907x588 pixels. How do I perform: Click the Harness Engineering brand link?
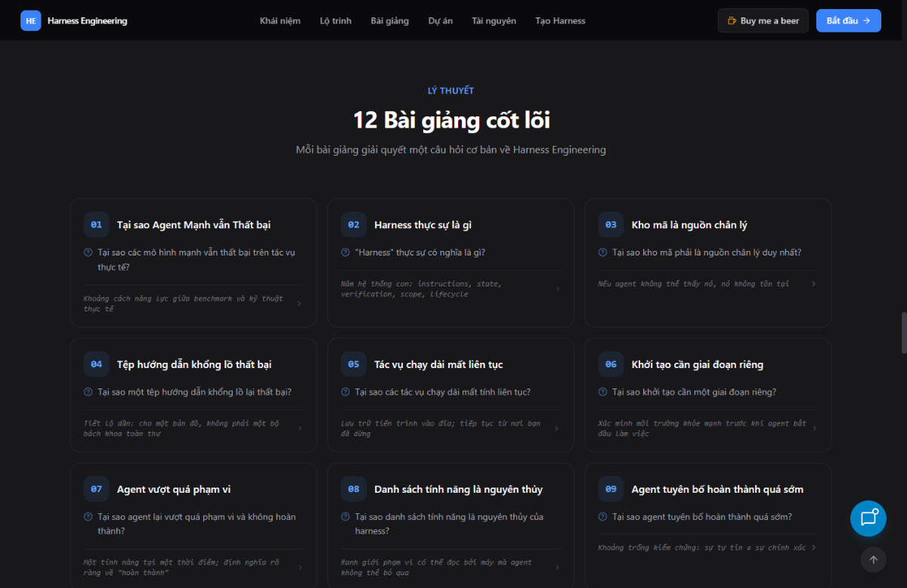[74, 20]
